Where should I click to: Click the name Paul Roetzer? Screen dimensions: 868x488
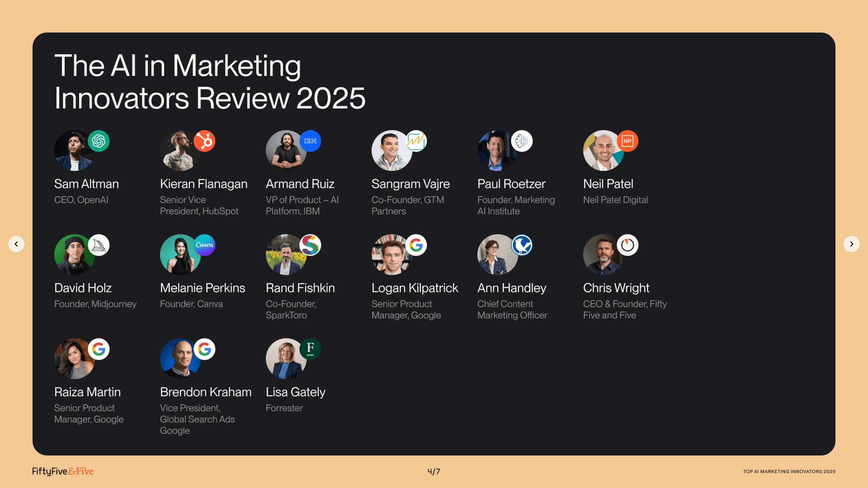[x=511, y=184]
